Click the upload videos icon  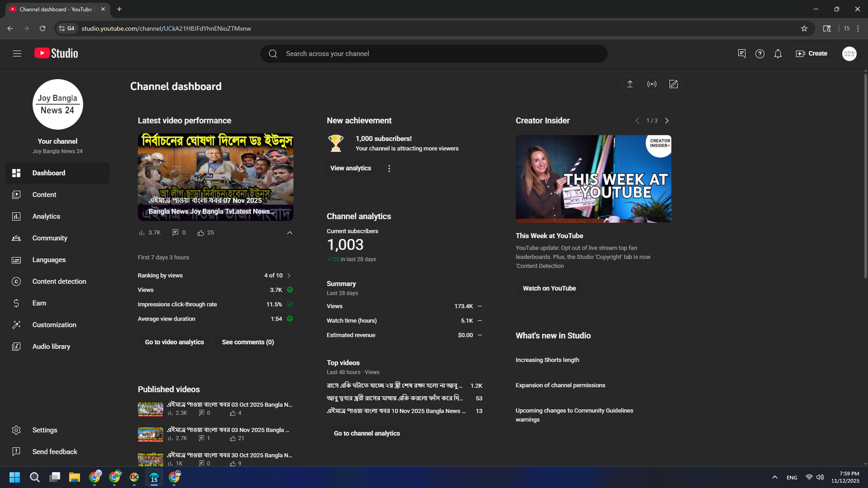[x=630, y=84]
